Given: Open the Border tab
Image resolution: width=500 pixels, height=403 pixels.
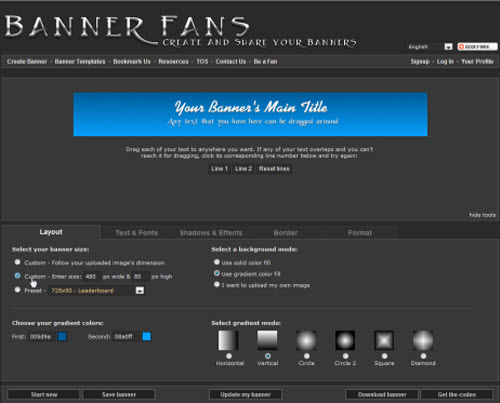Looking at the screenshot, I should (286, 233).
